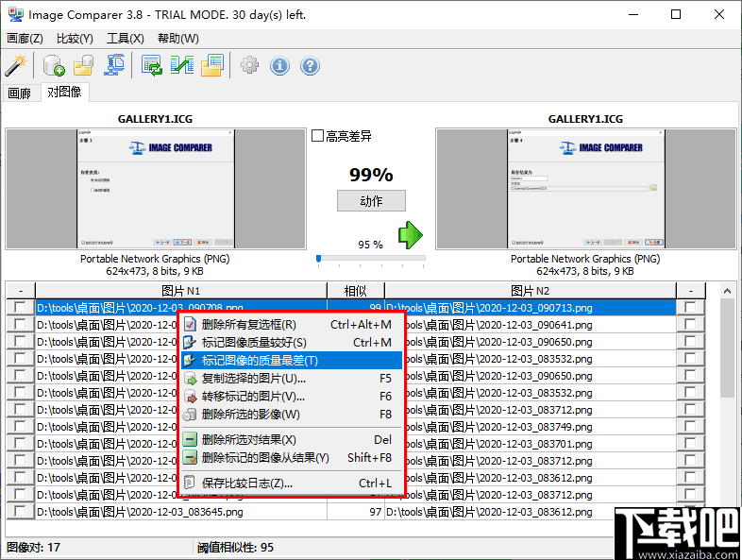Switch to the 对图像 tab
Screen dimensions: 742x560
click(64, 92)
